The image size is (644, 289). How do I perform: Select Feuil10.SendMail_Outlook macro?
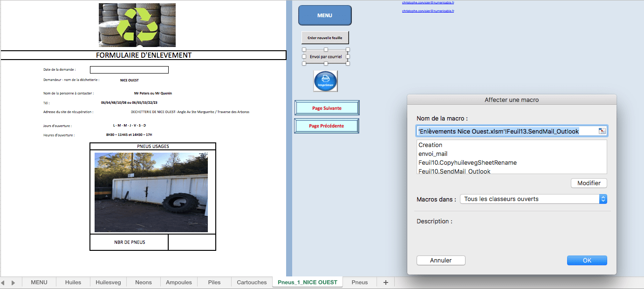tap(512, 171)
